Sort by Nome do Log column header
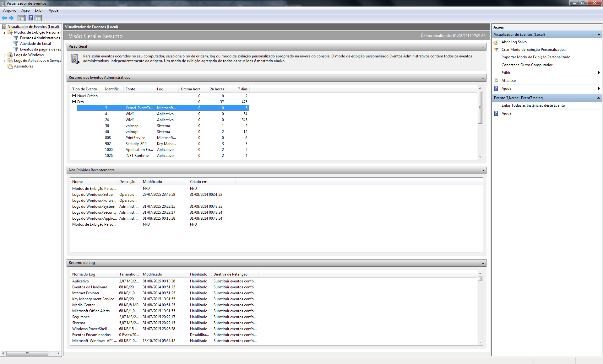Image resolution: width=603 pixels, height=364 pixels. 94,274
